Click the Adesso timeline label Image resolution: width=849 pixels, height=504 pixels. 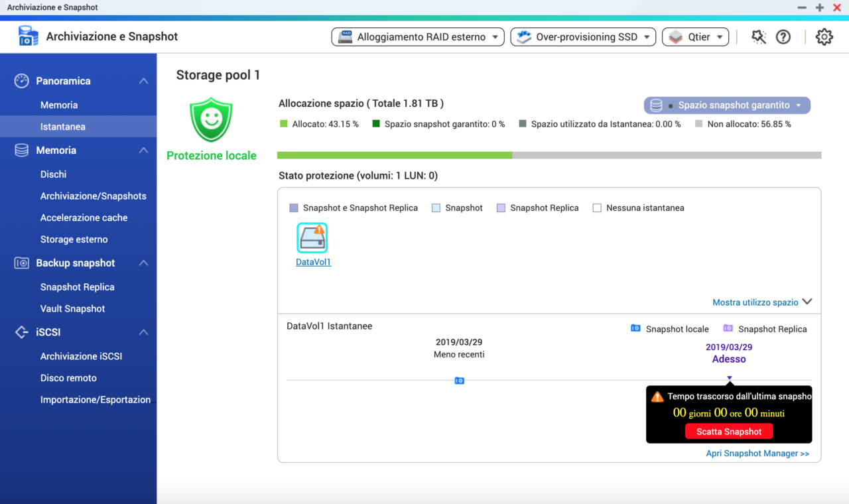tap(729, 359)
